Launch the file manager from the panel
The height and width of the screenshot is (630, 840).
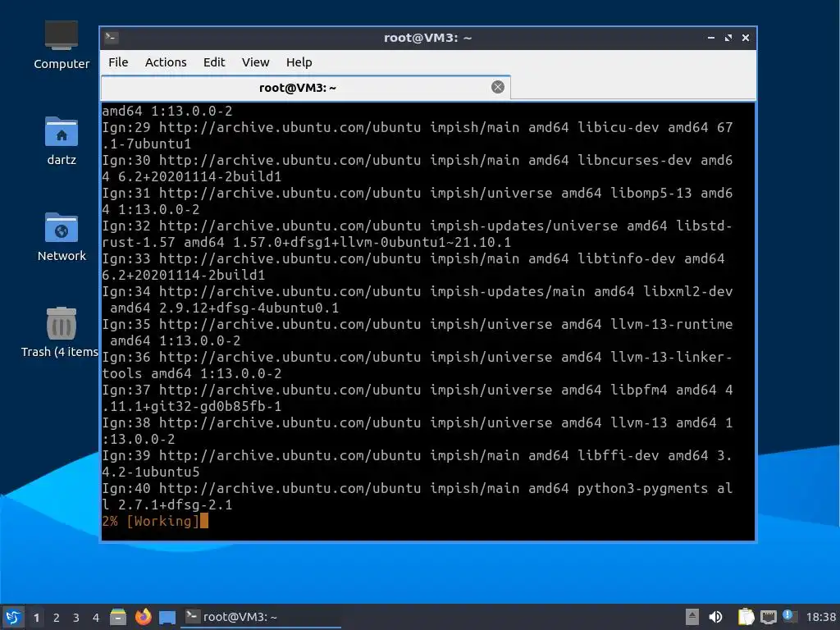click(118, 617)
